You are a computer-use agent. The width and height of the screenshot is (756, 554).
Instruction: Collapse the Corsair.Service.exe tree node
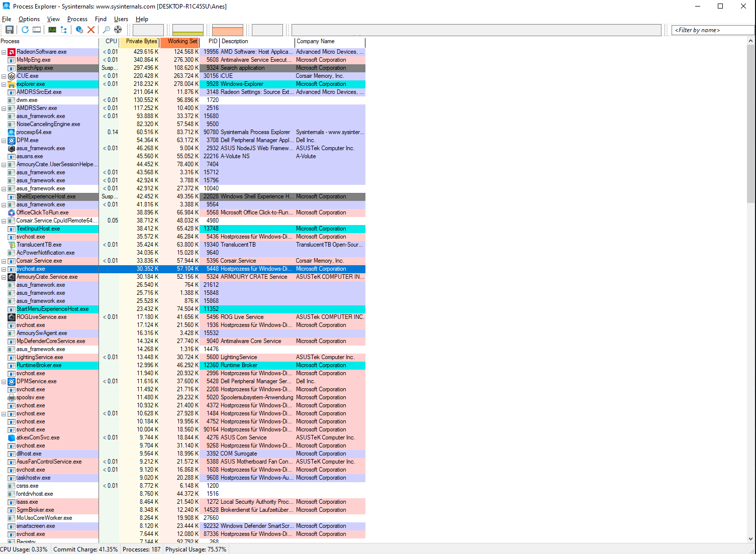click(4, 261)
